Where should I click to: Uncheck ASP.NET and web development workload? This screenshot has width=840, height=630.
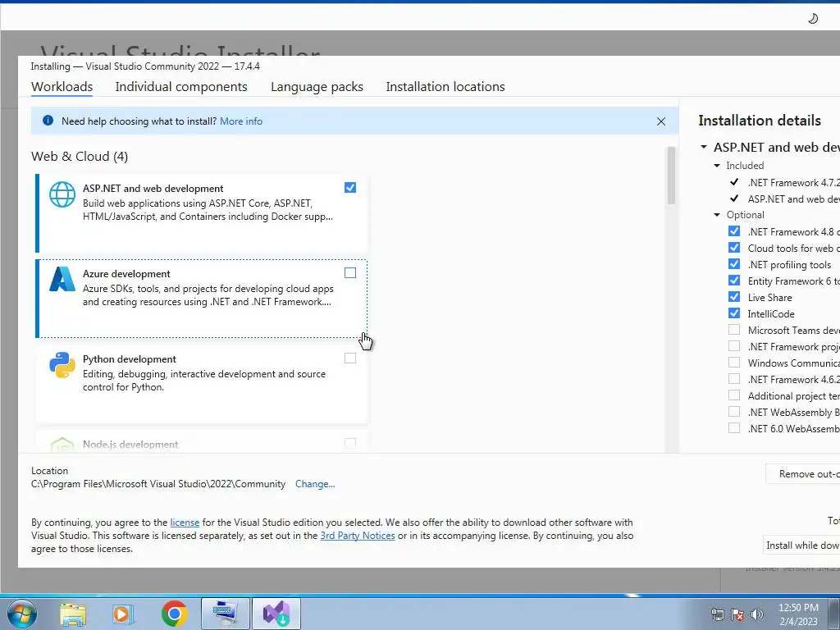tap(349, 188)
